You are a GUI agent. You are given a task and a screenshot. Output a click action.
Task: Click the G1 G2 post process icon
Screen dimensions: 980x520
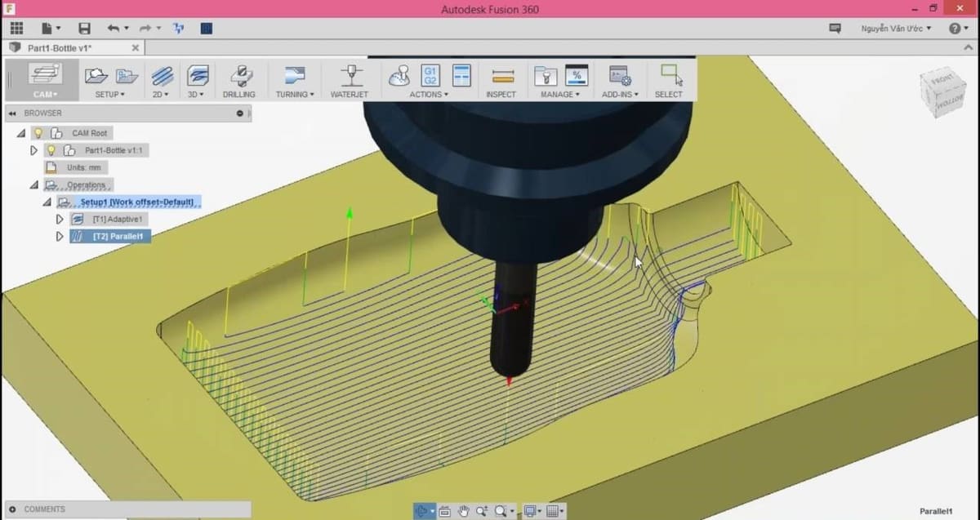pos(430,76)
